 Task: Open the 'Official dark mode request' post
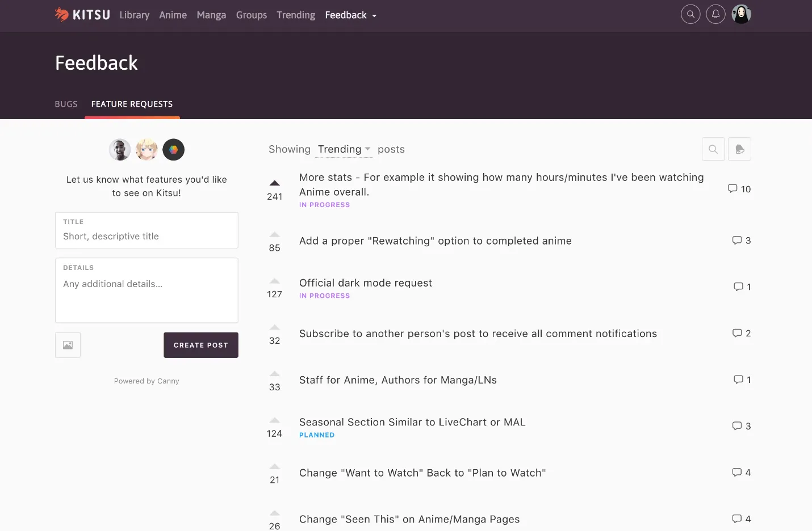point(366,283)
